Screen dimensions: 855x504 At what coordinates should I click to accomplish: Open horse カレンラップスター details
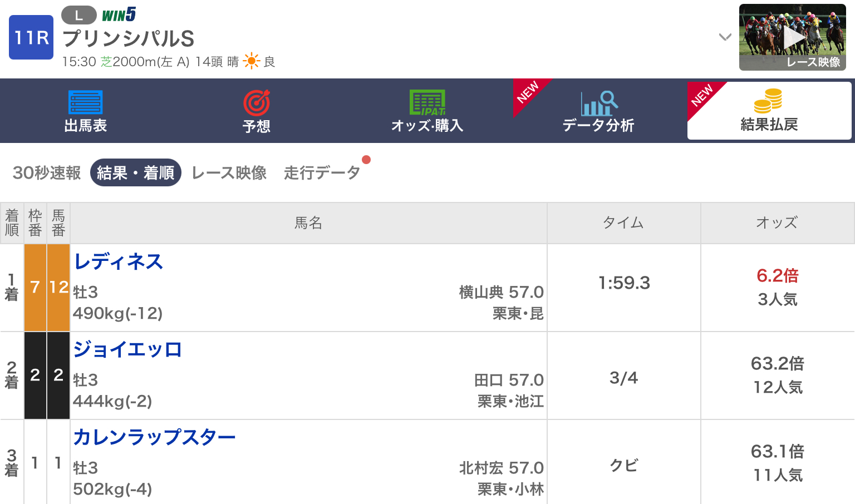[155, 437]
